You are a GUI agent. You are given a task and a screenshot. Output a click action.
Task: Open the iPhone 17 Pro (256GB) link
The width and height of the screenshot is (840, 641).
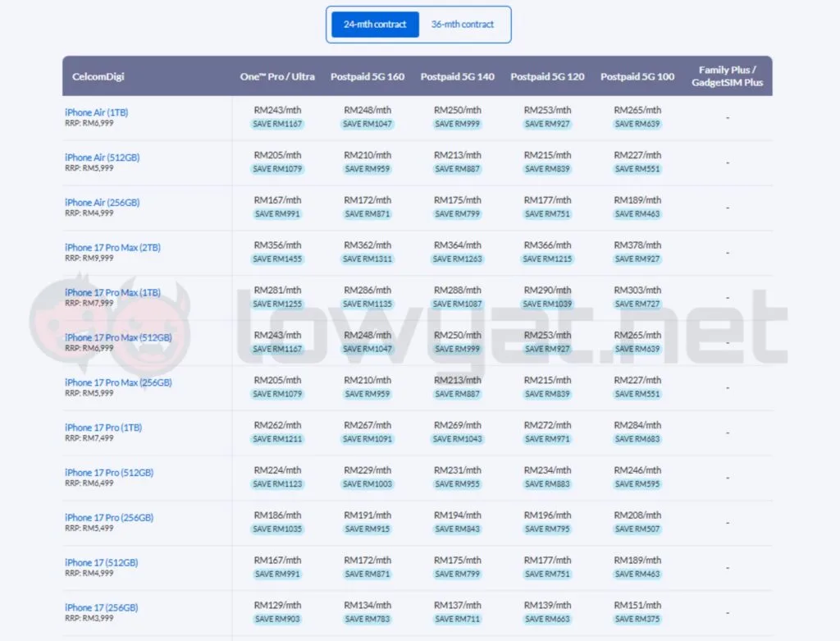109,518
